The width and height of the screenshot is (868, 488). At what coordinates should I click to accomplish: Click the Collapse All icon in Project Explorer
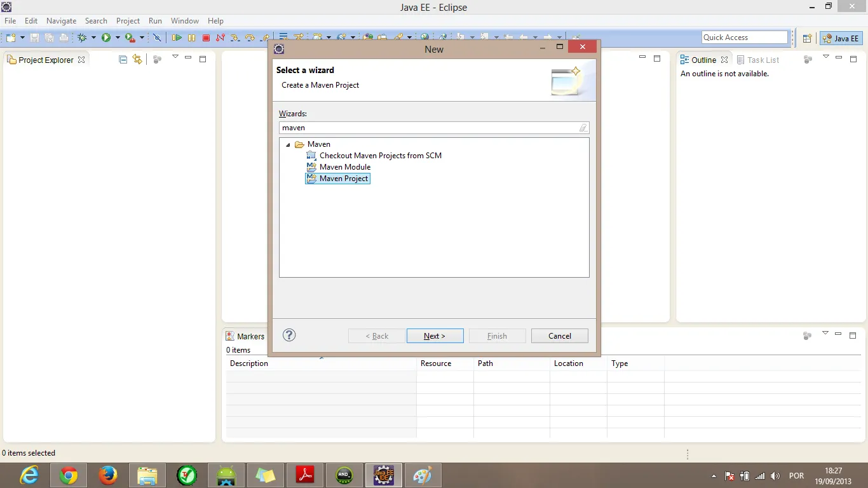[x=123, y=60]
